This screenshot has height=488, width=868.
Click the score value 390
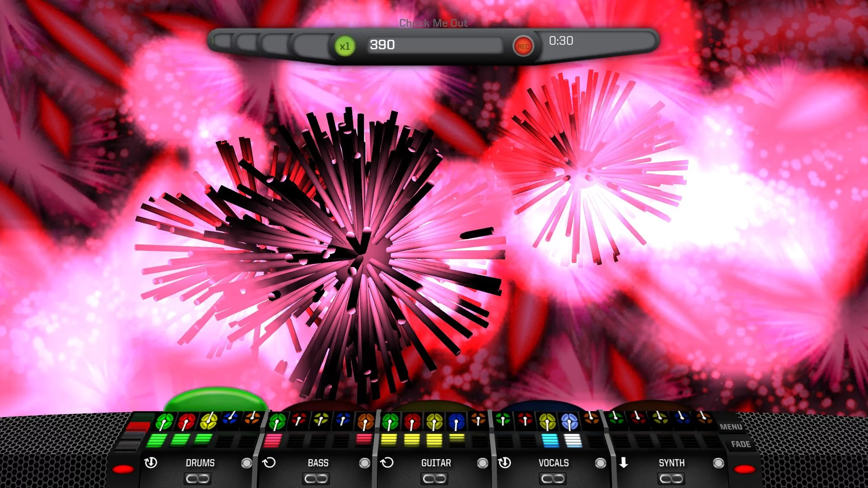point(382,45)
